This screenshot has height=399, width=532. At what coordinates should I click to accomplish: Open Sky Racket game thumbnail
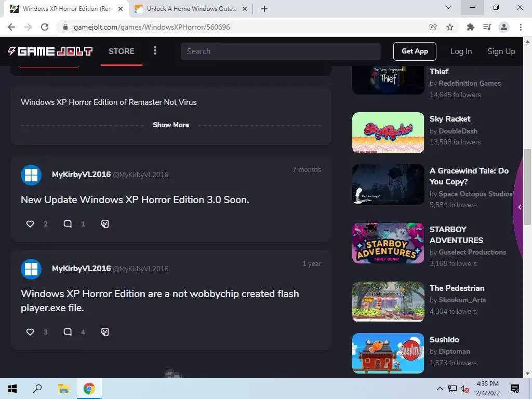[388, 132]
